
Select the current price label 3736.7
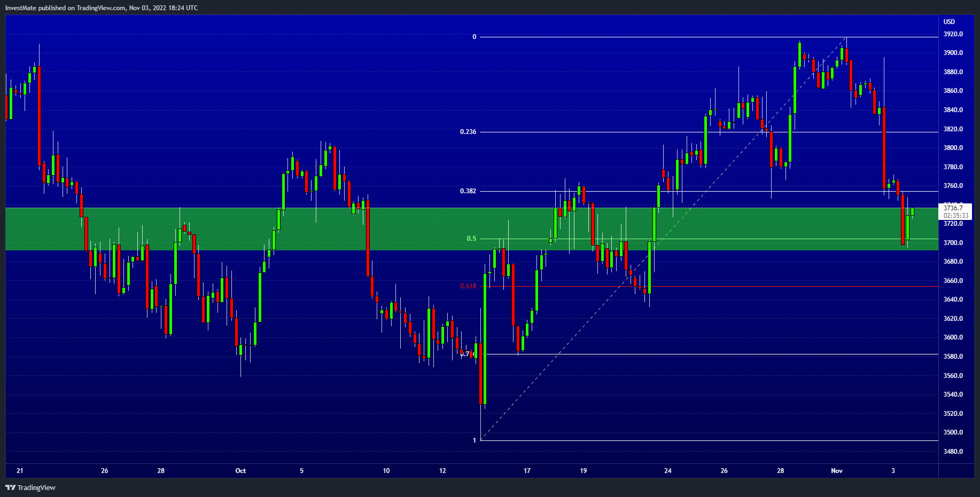coord(953,208)
